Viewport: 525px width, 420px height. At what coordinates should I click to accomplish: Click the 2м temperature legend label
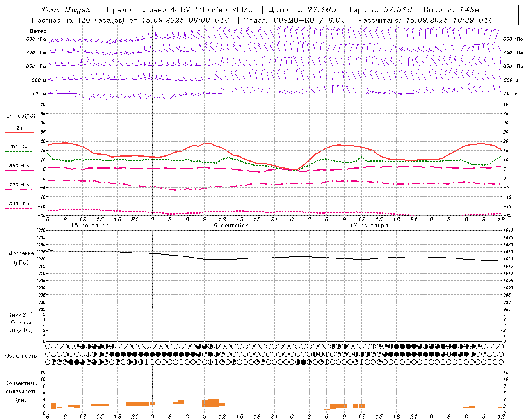(19, 128)
